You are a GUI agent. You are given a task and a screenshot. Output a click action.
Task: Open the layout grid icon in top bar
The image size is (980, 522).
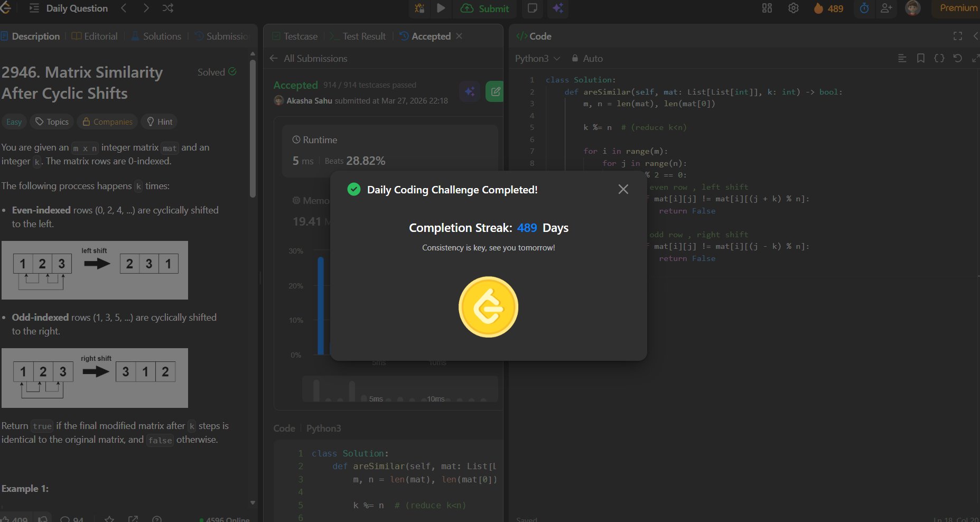pos(767,8)
